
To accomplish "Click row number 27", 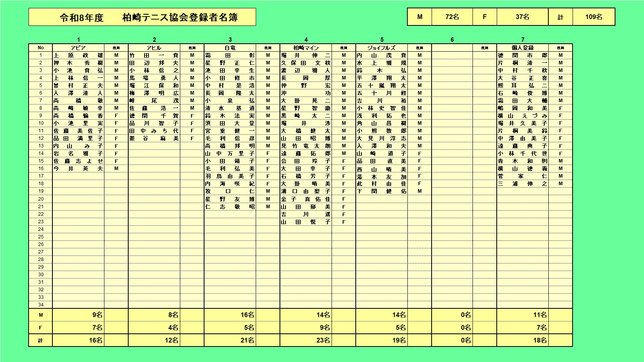I will (x=40, y=252).
